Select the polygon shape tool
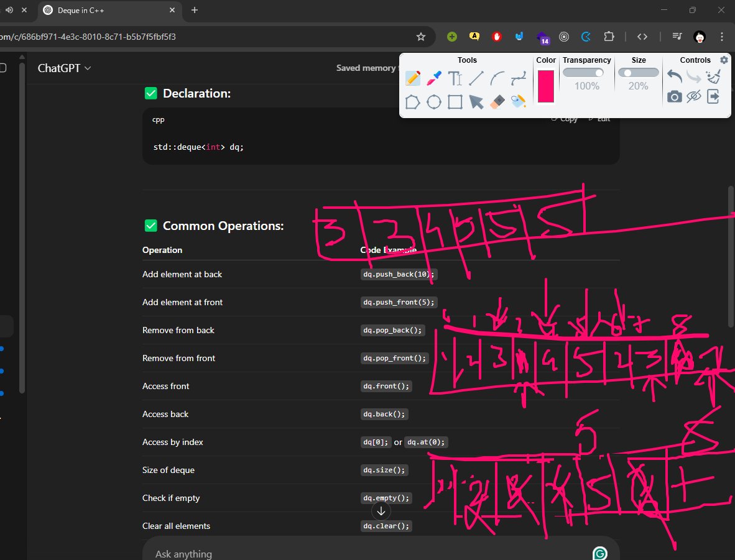The width and height of the screenshot is (735, 560). click(412, 102)
